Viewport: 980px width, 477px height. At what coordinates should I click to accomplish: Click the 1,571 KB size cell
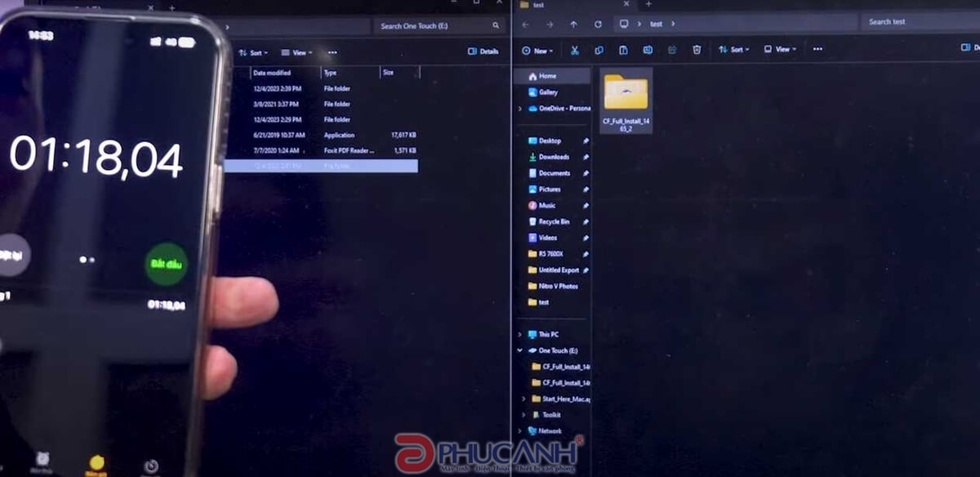click(406, 150)
